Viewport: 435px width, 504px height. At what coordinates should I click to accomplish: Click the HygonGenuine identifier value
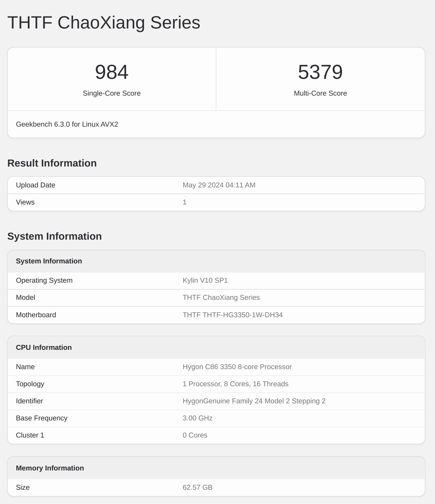(254, 401)
